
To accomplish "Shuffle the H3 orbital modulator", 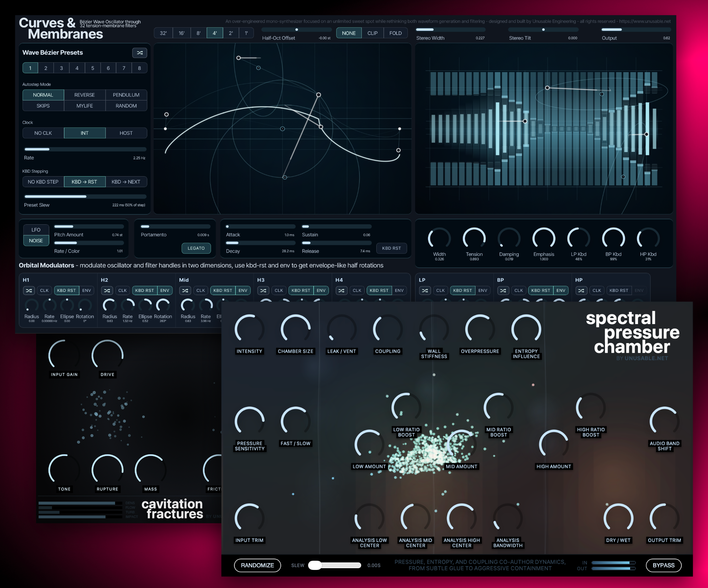I will pos(263,290).
